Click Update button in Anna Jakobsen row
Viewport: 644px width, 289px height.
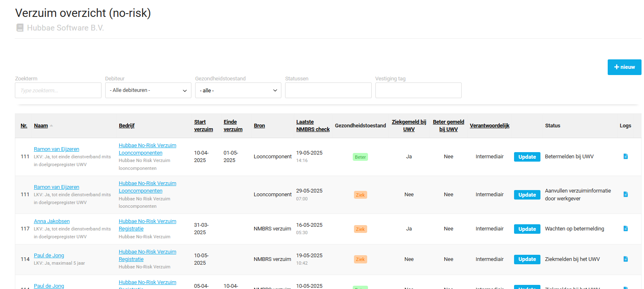pyautogui.click(x=527, y=229)
